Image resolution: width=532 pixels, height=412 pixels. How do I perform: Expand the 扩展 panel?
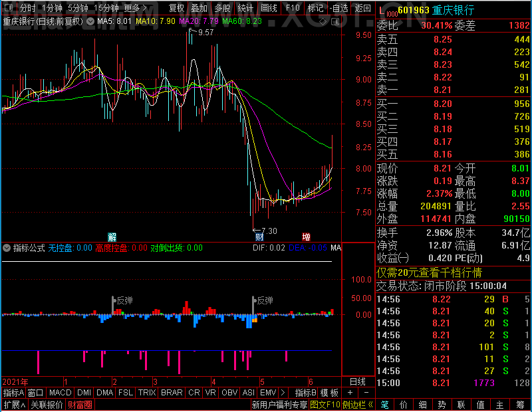point(15,405)
